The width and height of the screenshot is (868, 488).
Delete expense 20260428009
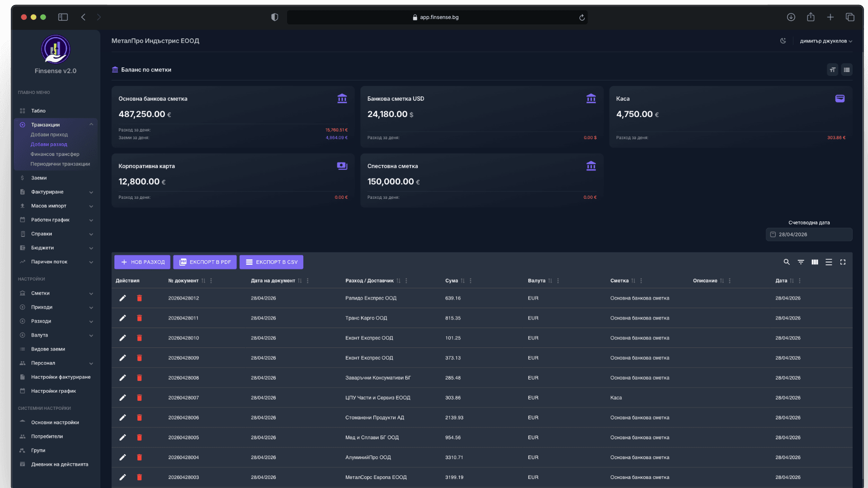pyautogui.click(x=139, y=358)
